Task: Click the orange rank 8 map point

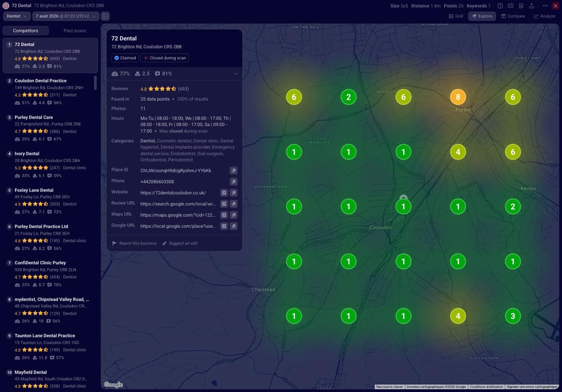Action: (x=458, y=97)
